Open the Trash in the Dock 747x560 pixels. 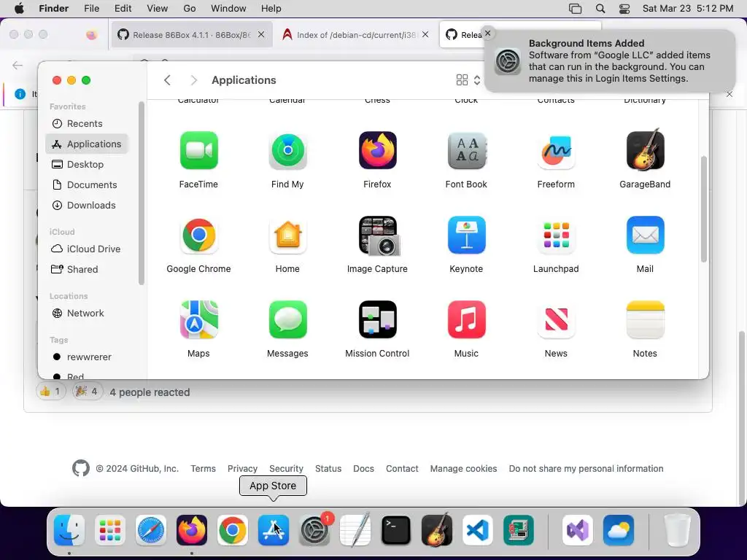click(677, 530)
